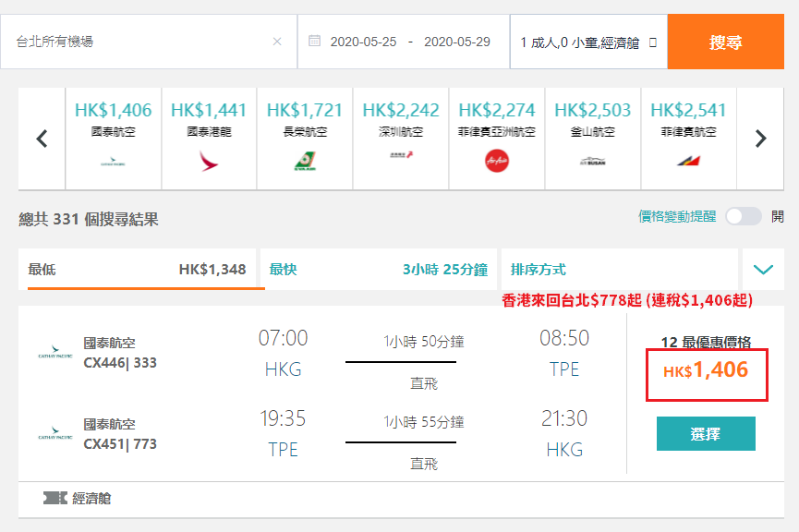Clear the 台北所有機場 destination field
Image resolution: width=799 pixels, height=532 pixels.
(x=277, y=42)
